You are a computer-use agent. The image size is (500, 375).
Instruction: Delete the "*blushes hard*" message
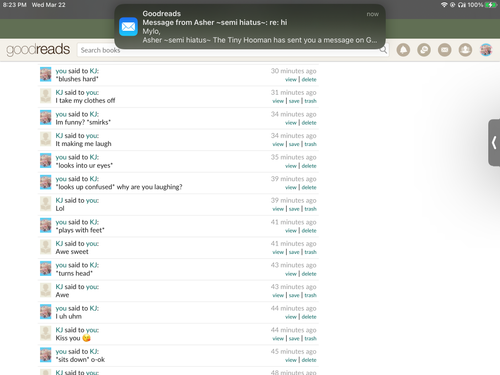click(309, 79)
